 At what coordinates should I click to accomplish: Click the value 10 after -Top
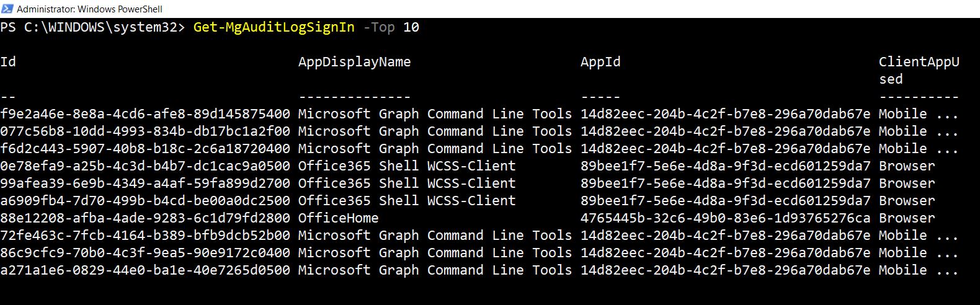[x=411, y=27]
